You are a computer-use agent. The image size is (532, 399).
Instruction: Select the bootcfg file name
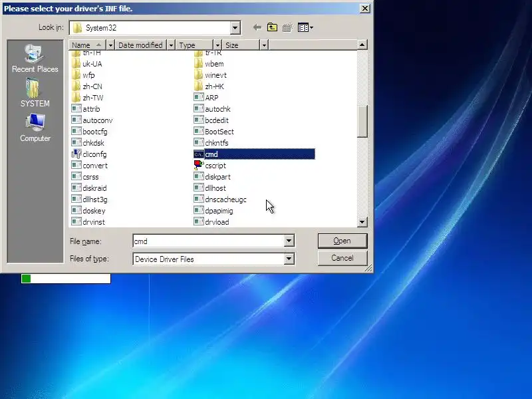tap(95, 132)
